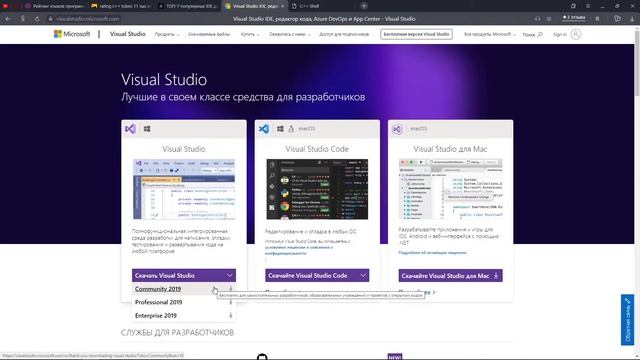This screenshot has height=360, width=640.
Task: Select Professional 2019 from download list
Action: [x=184, y=302]
